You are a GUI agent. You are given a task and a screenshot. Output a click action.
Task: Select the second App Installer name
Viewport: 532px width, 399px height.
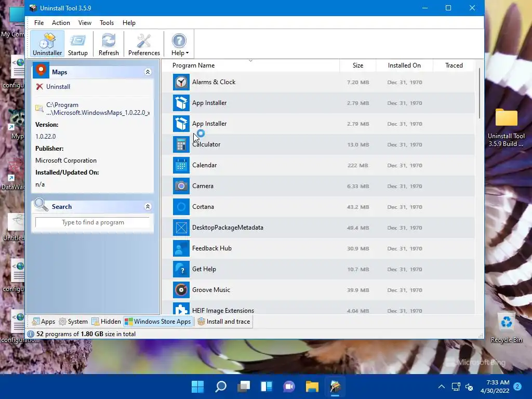coord(209,124)
